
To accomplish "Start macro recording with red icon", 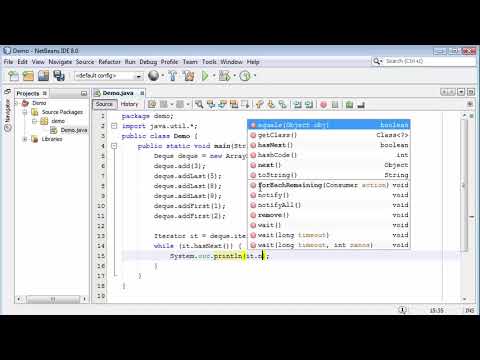I will (x=323, y=105).
